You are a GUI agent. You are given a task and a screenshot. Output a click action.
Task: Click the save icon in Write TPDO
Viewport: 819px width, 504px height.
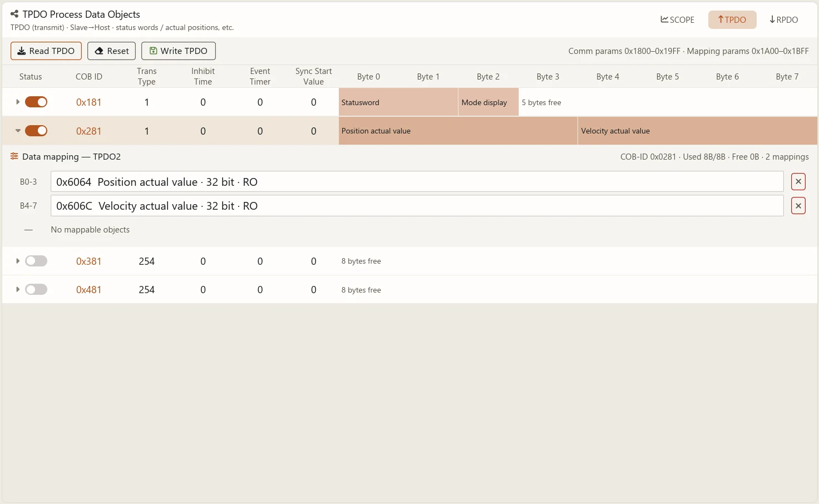153,51
